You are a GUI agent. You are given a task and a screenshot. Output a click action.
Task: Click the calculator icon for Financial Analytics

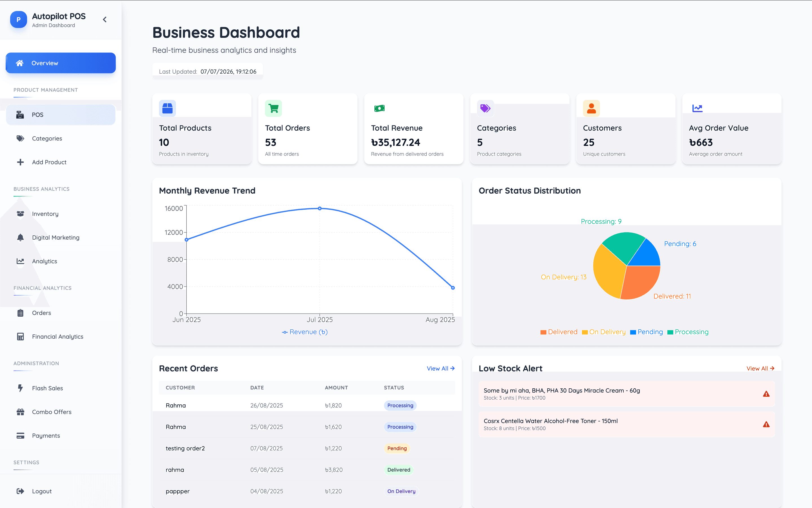coord(21,336)
